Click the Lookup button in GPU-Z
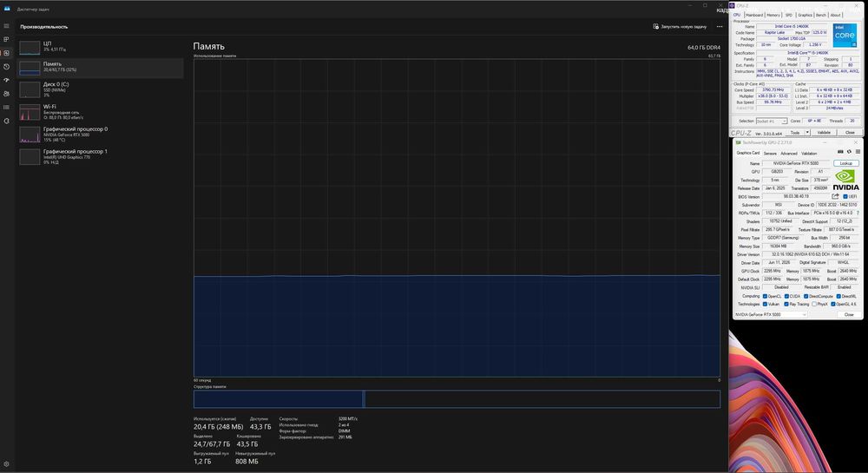This screenshot has width=868, height=473. pos(845,163)
